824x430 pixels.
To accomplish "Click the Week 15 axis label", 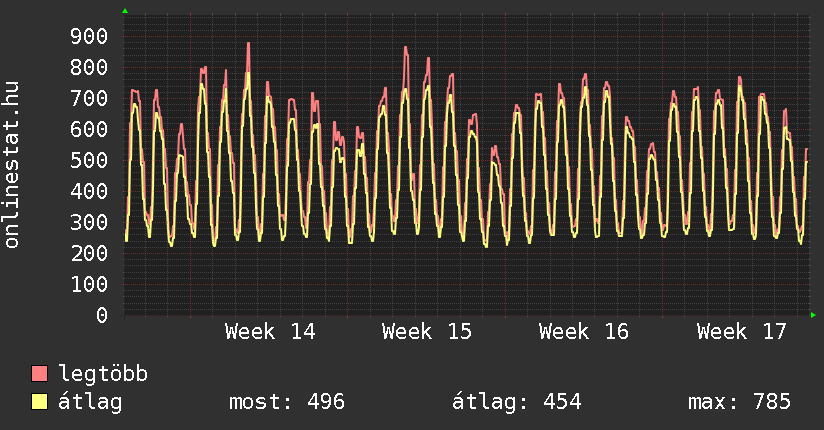I will 427,332.
